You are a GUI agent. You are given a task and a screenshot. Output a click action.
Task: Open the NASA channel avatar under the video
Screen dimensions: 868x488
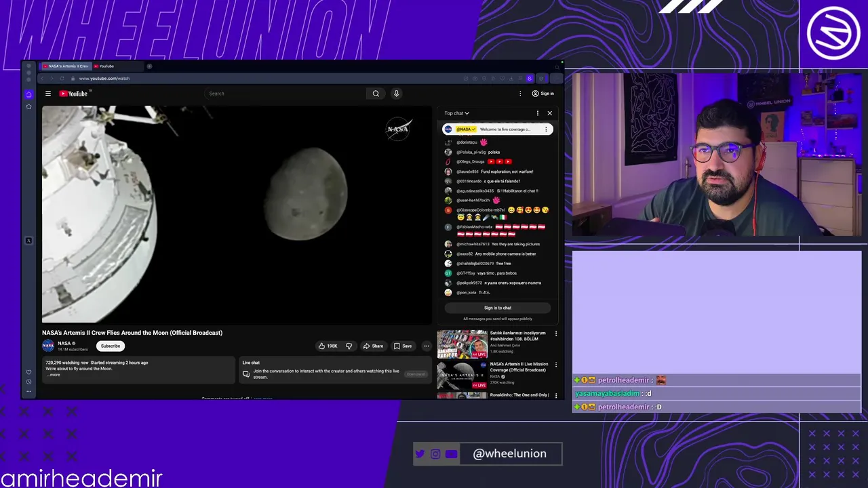(x=48, y=346)
